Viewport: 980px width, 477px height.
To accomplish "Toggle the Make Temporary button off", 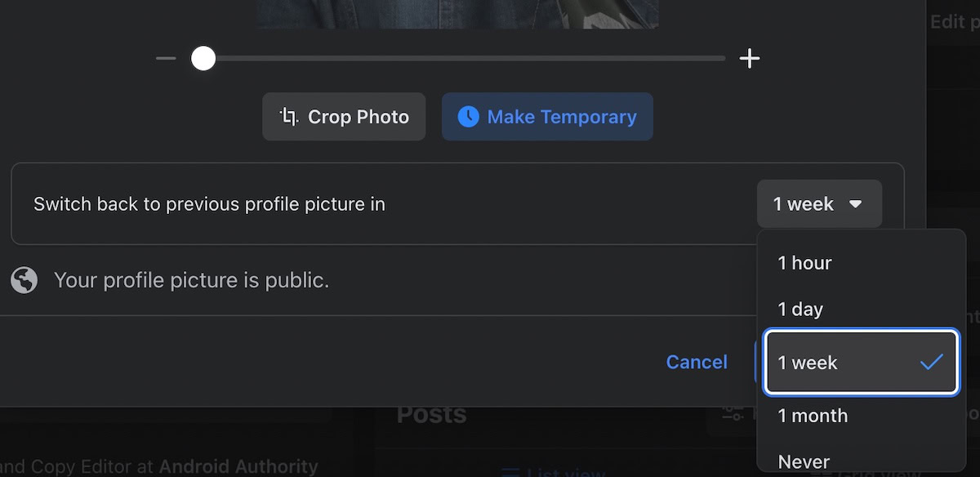I will [x=547, y=117].
